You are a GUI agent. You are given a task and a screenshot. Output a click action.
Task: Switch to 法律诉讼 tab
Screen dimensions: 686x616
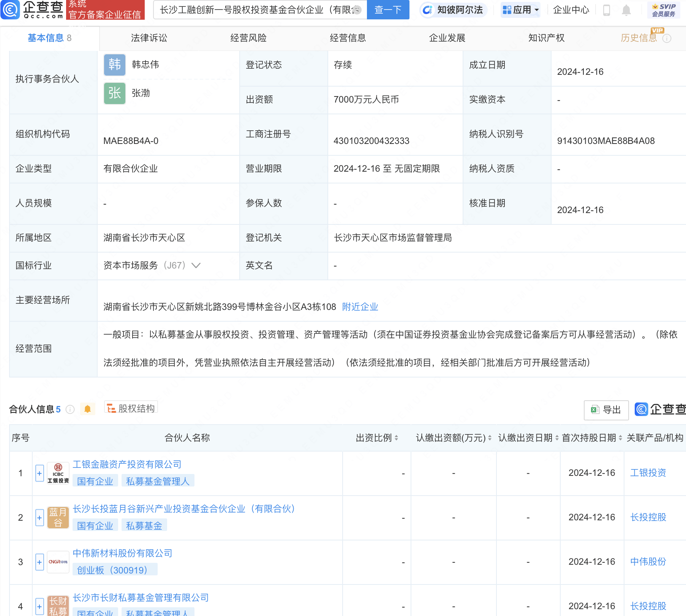click(149, 38)
